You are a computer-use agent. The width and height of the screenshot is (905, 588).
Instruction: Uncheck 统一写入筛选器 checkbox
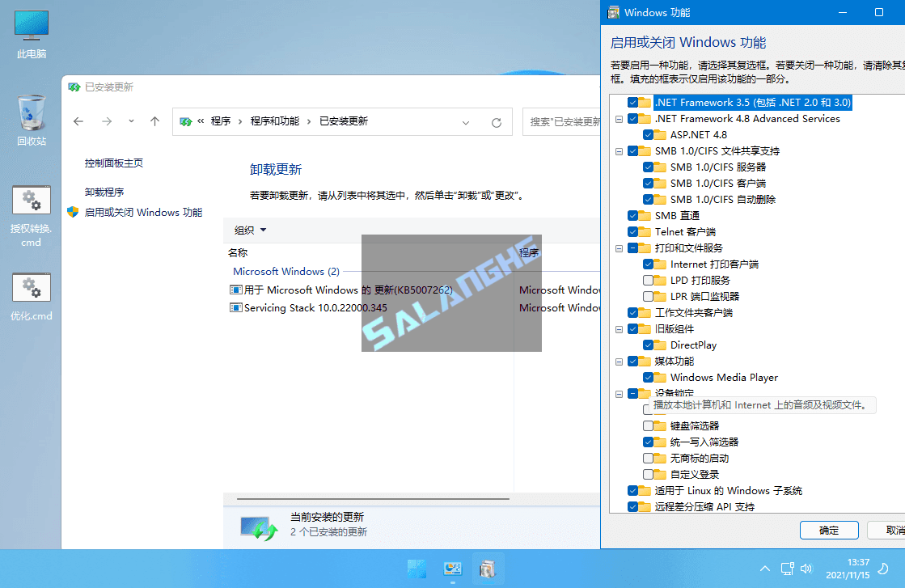coord(648,442)
